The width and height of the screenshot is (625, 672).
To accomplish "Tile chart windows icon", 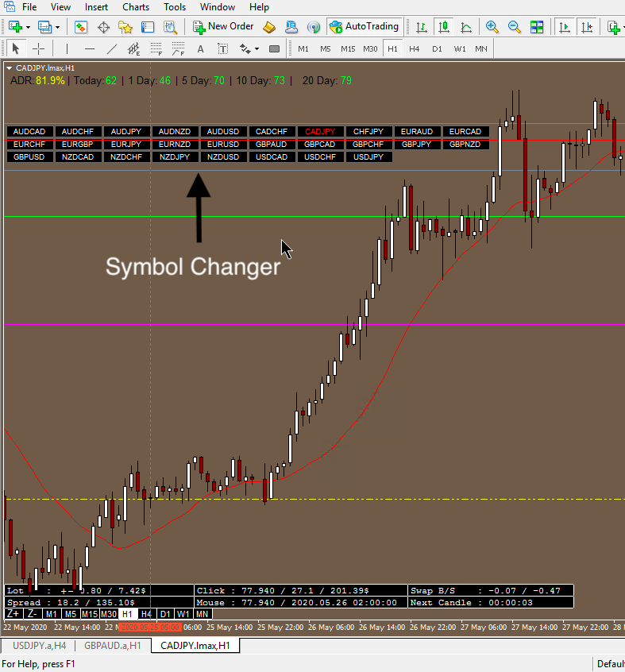I will (x=536, y=28).
